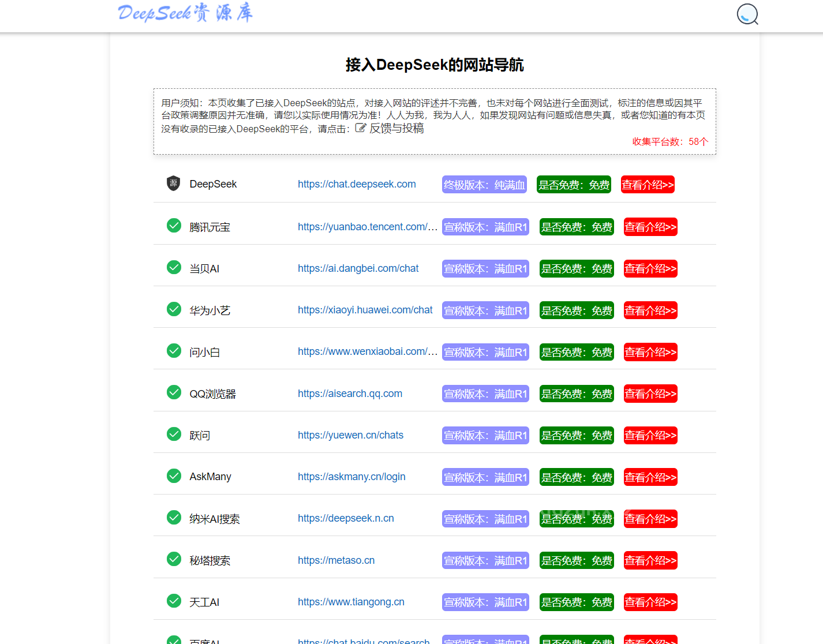823x644 pixels.
Task: View introduction for 天工AI
Action: (x=650, y=602)
